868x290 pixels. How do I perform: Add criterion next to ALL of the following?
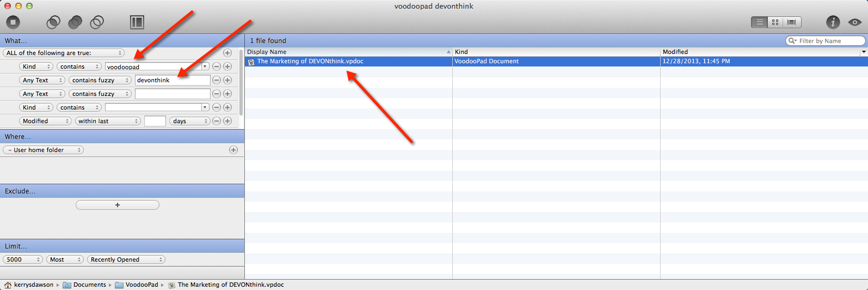point(227,53)
